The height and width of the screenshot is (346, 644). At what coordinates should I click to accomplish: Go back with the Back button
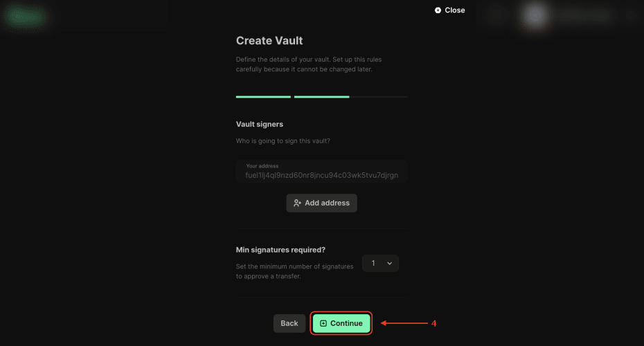coord(289,323)
